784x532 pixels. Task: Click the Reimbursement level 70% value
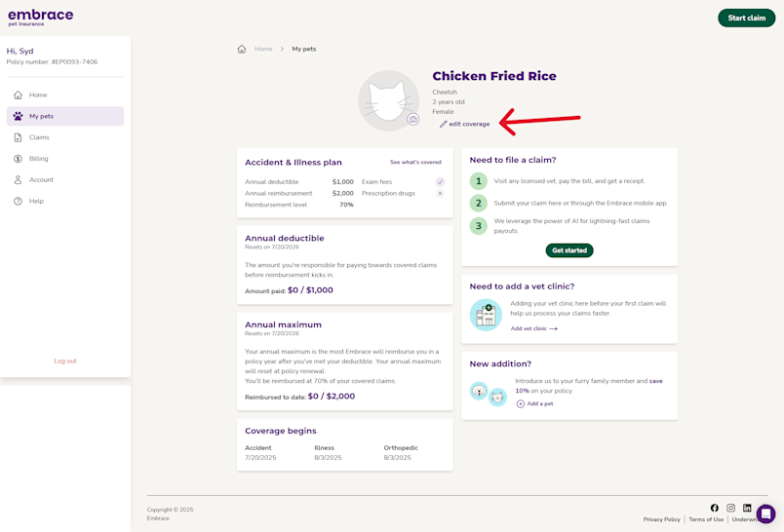[x=346, y=205]
